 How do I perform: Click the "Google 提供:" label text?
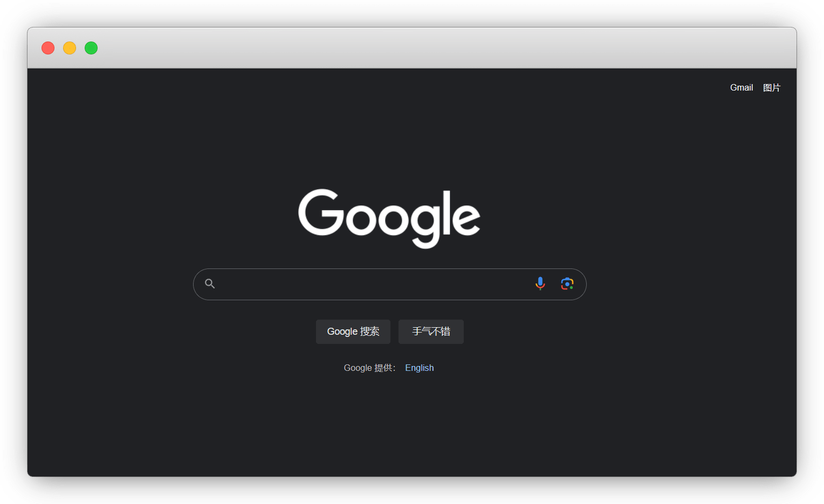pyautogui.click(x=369, y=368)
